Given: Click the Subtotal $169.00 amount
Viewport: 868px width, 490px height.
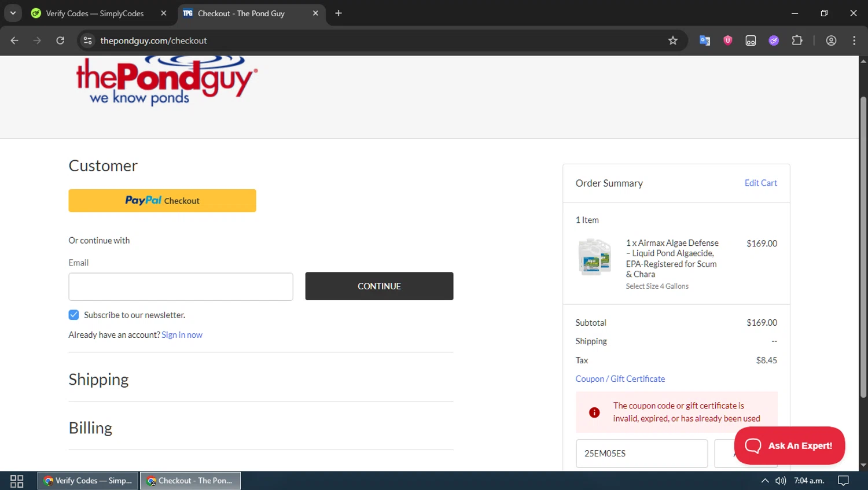Looking at the screenshot, I should click(762, 323).
